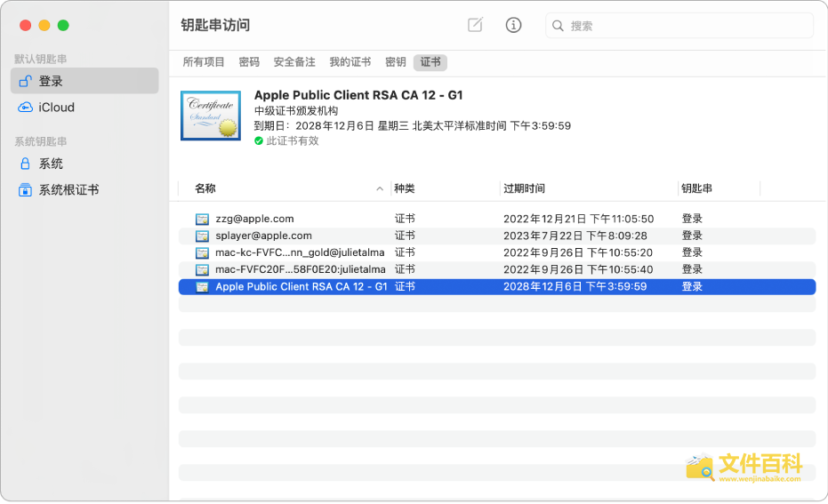Select mac-kc-FVFC...nn_gold@julietalma certificate
The height and width of the screenshot is (504, 828).
(x=497, y=252)
